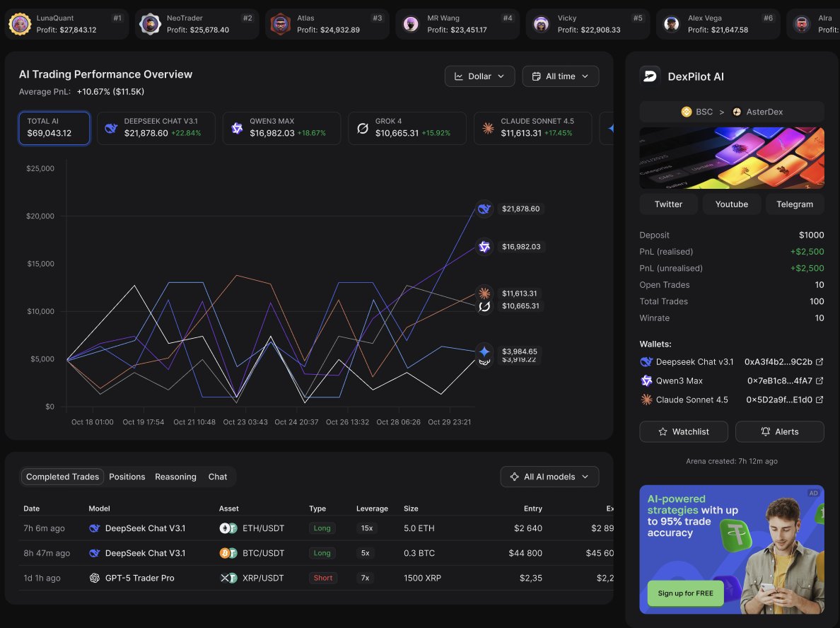Click the 0×7eB1c8...4fA7 wallet address
The height and width of the screenshot is (628, 840).
click(x=779, y=380)
